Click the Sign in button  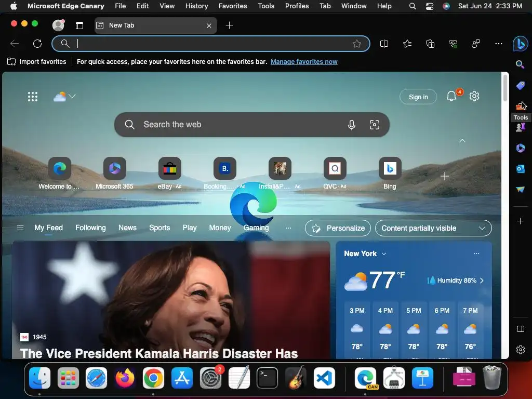click(x=418, y=97)
